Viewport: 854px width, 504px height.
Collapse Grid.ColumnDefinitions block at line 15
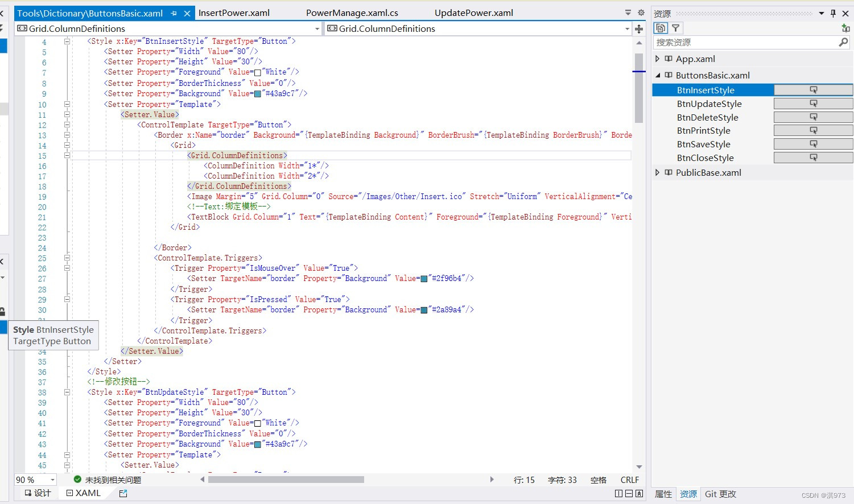(x=67, y=155)
